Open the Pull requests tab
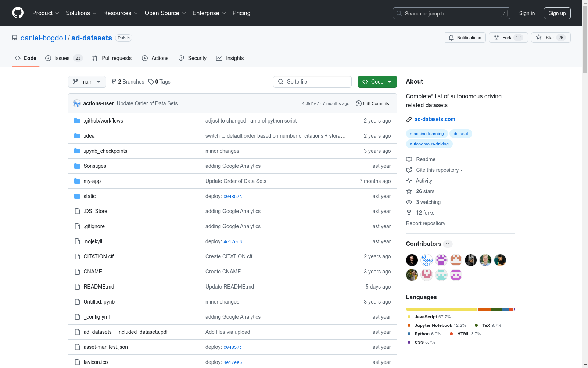Viewport: 588px width, 368px height. click(x=112, y=58)
